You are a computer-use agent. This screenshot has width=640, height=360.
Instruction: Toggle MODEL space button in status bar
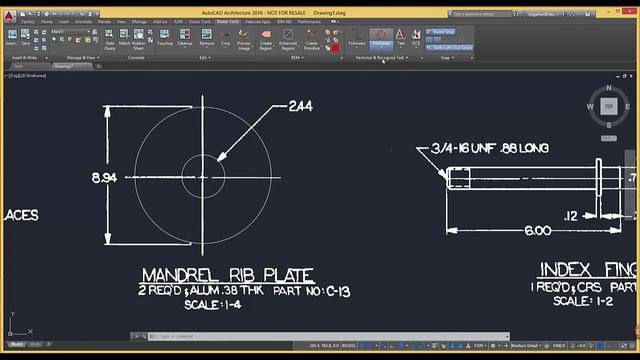pos(349,346)
